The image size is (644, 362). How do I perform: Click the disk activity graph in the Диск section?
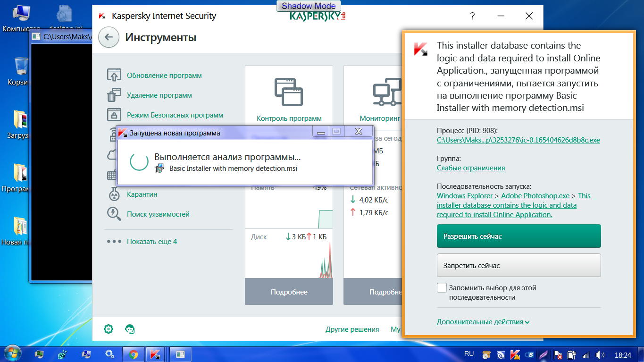tap(289, 260)
